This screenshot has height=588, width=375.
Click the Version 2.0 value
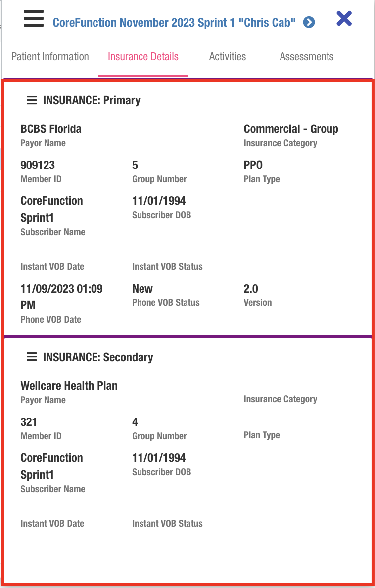tap(251, 289)
